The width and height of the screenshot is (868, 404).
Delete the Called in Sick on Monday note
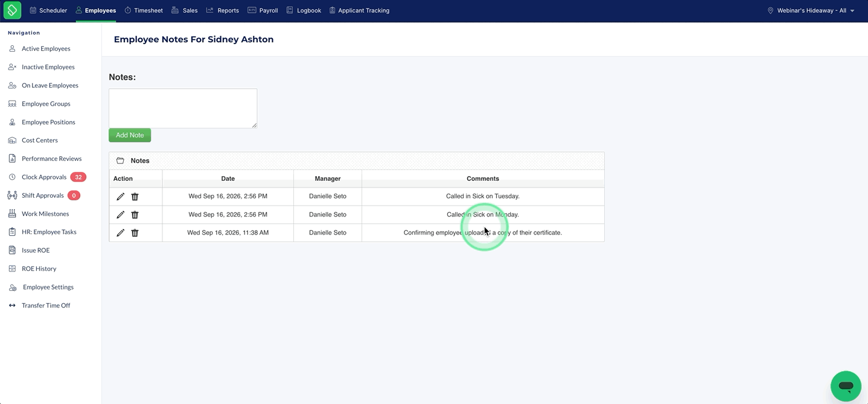[135, 215]
